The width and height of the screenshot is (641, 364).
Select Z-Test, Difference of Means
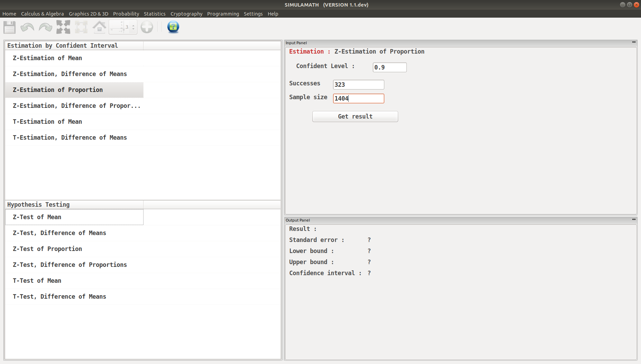coord(74,233)
